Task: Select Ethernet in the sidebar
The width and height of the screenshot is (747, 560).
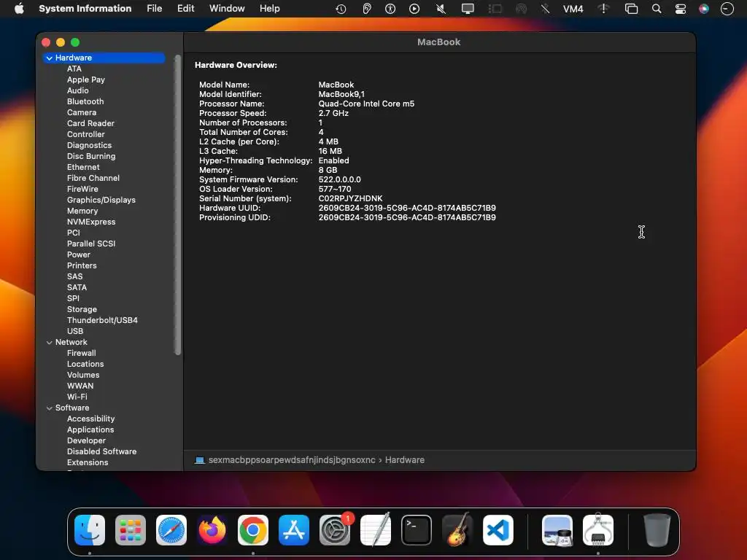Action: point(83,167)
